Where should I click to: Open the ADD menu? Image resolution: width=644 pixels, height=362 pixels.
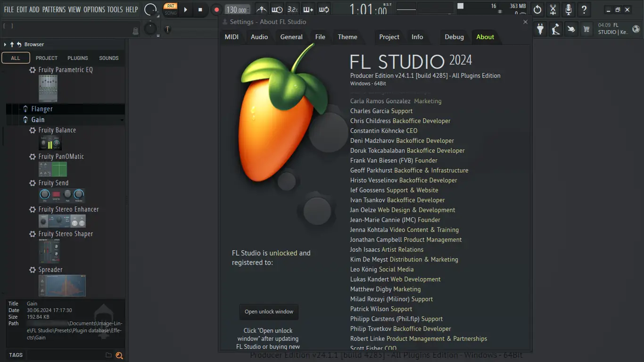pos(34,9)
